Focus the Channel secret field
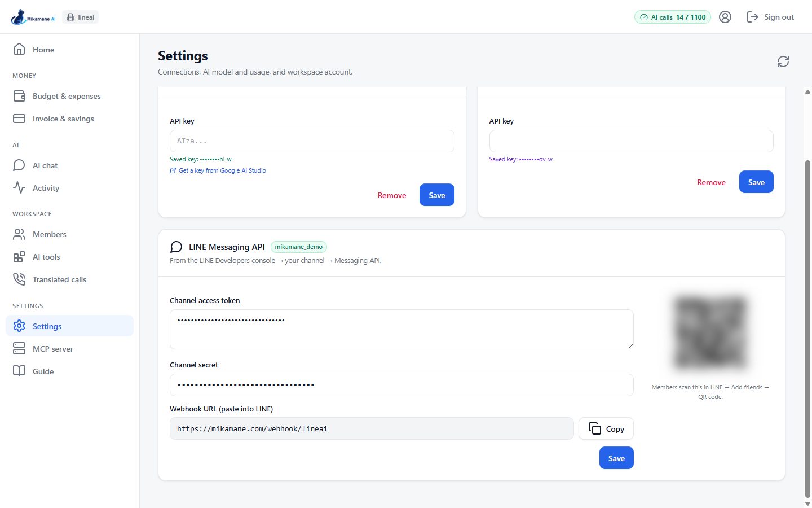Screen dimensions: 812x508 pyautogui.click(x=401, y=385)
